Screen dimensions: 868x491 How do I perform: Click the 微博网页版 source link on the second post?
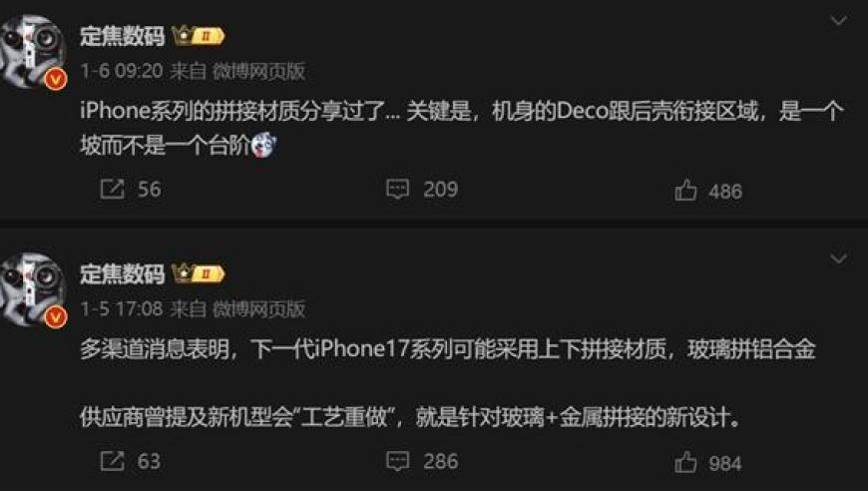pos(258,309)
